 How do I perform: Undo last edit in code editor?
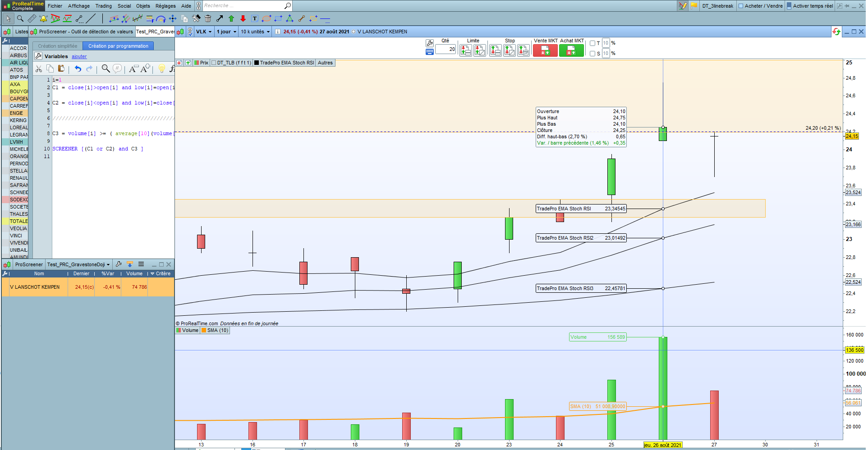click(x=78, y=68)
